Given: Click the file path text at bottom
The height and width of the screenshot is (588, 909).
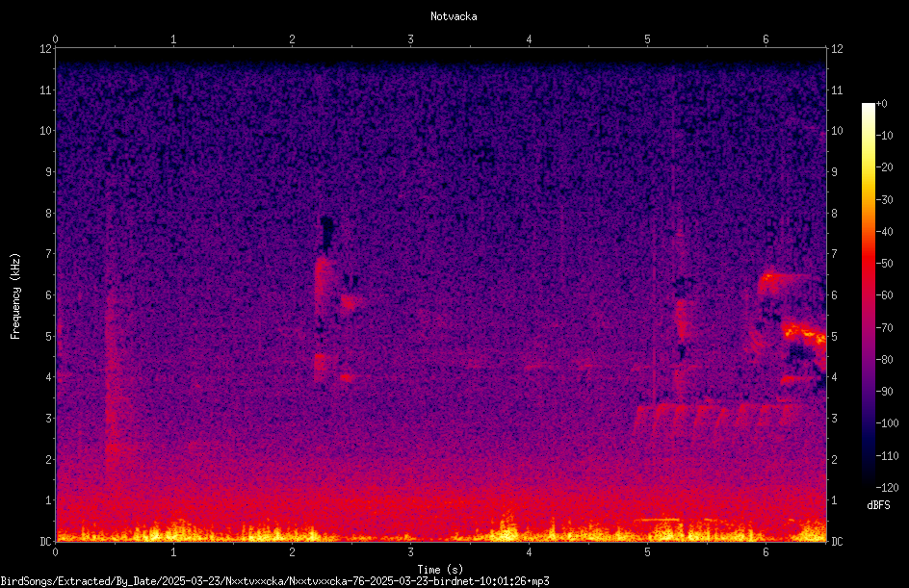Looking at the screenshot, I should point(274,581).
